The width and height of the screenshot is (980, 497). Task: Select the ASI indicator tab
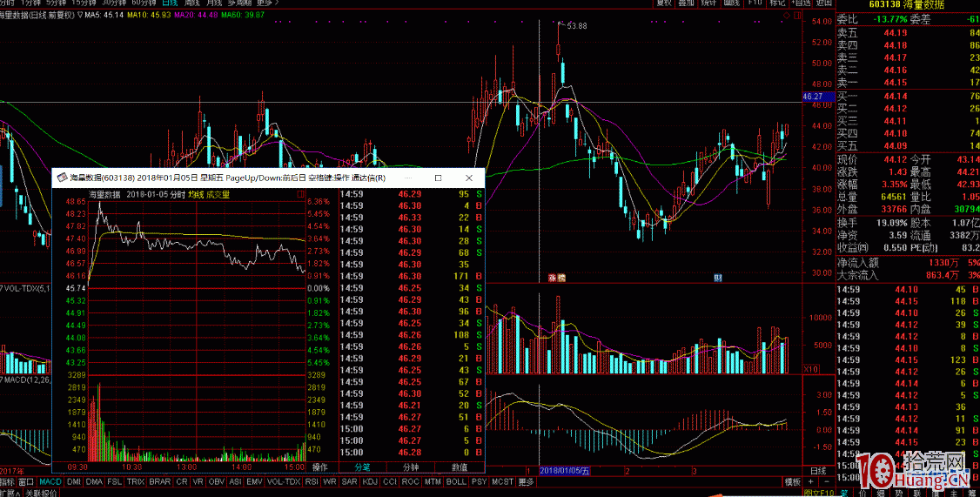point(236,482)
